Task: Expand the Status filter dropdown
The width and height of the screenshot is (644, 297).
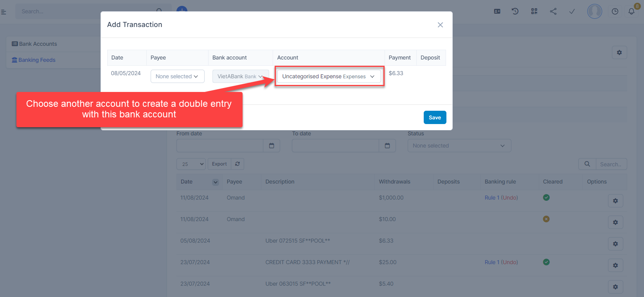Action: pyautogui.click(x=459, y=146)
